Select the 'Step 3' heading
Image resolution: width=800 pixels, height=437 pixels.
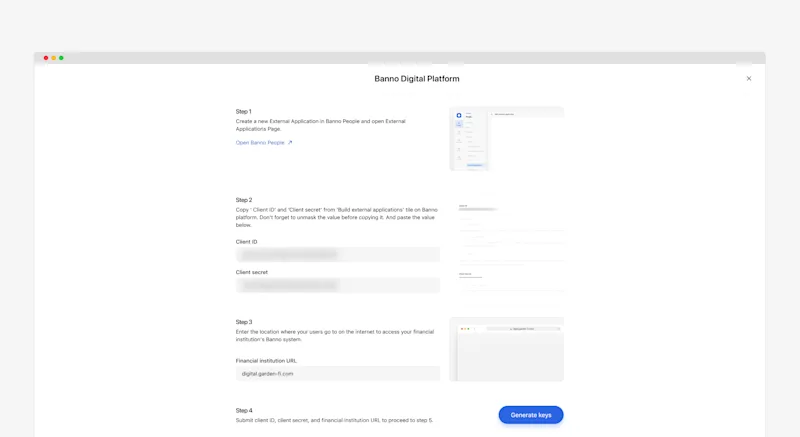[244, 322]
